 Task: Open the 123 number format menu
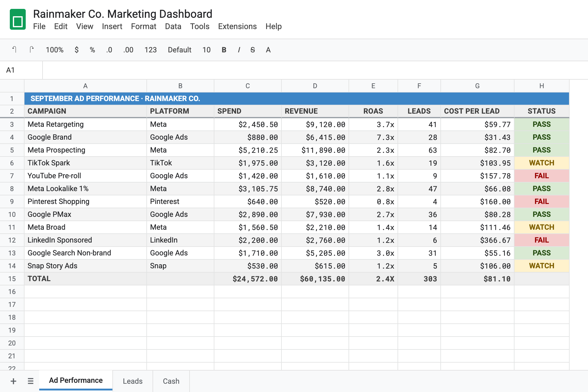151,50
